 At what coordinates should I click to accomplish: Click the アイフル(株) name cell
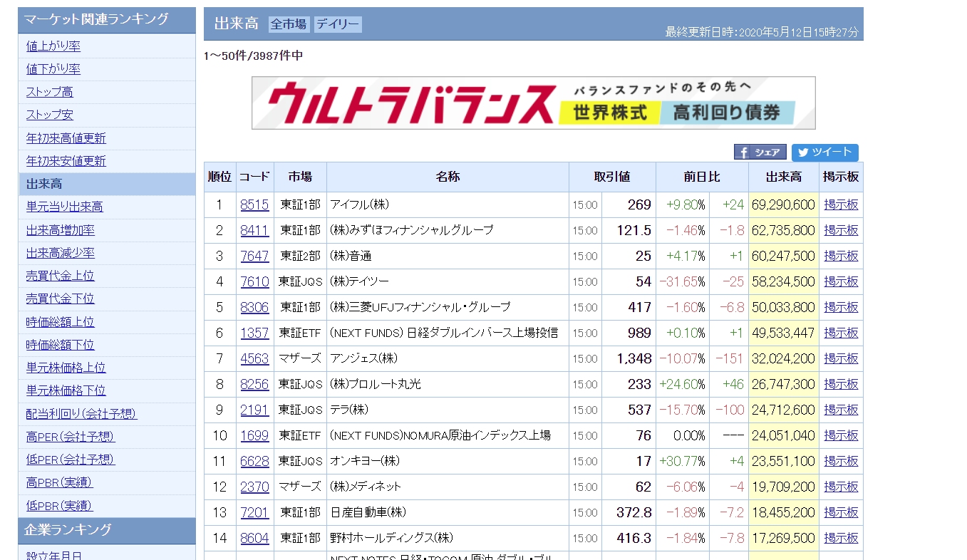tap(448, 204)
